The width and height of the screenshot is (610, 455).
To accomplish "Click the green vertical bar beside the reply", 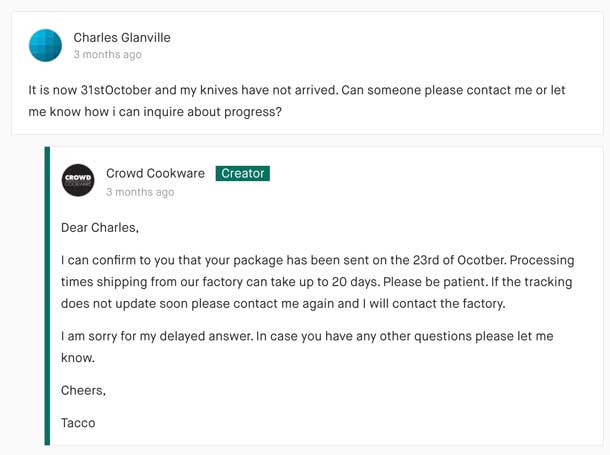I will coord(47,296).
